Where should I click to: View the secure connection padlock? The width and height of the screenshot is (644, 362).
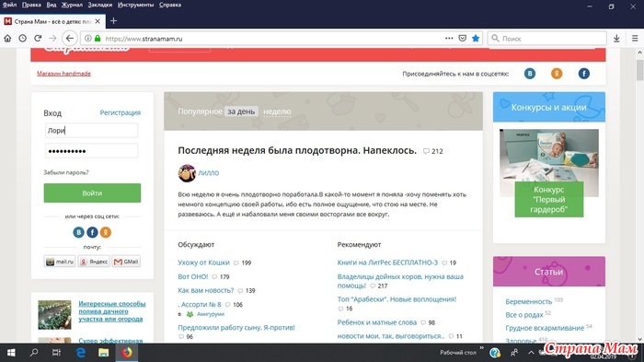pyautogui.click(x=98, y=39)
